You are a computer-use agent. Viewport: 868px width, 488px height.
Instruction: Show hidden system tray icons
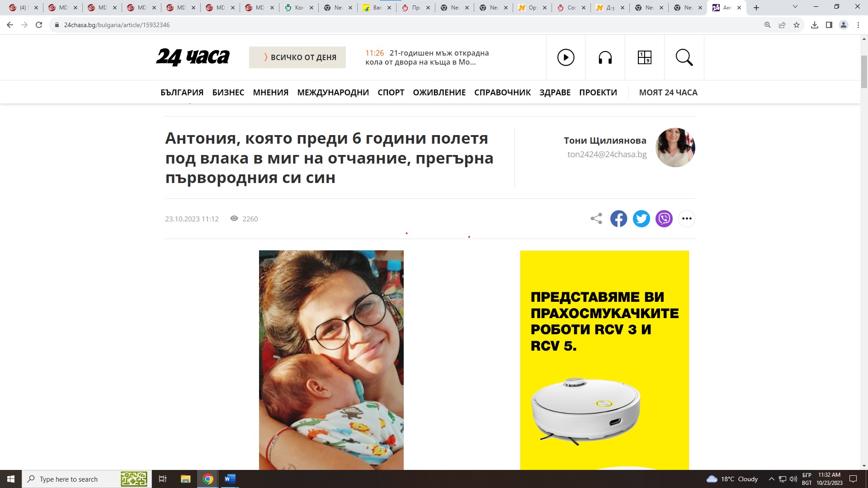[x=771, y=479]
